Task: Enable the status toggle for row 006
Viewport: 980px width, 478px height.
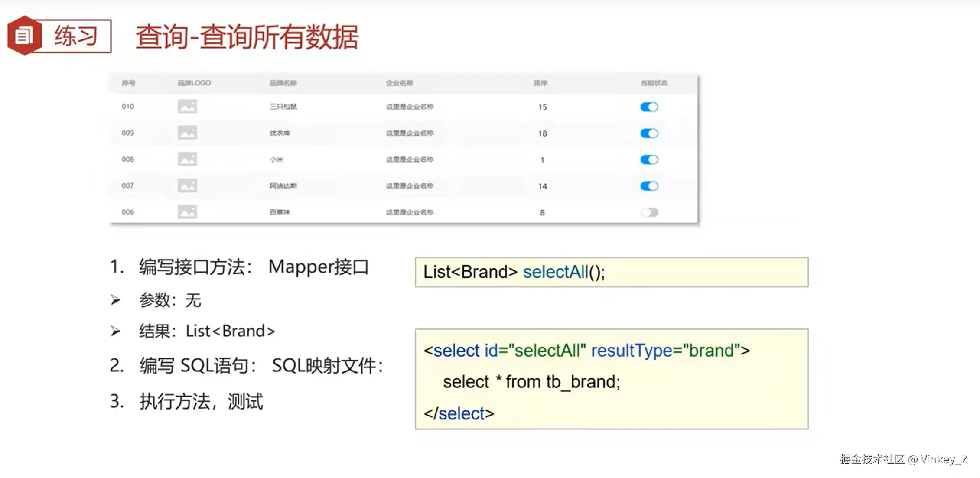Action: [x=649, y=212]
